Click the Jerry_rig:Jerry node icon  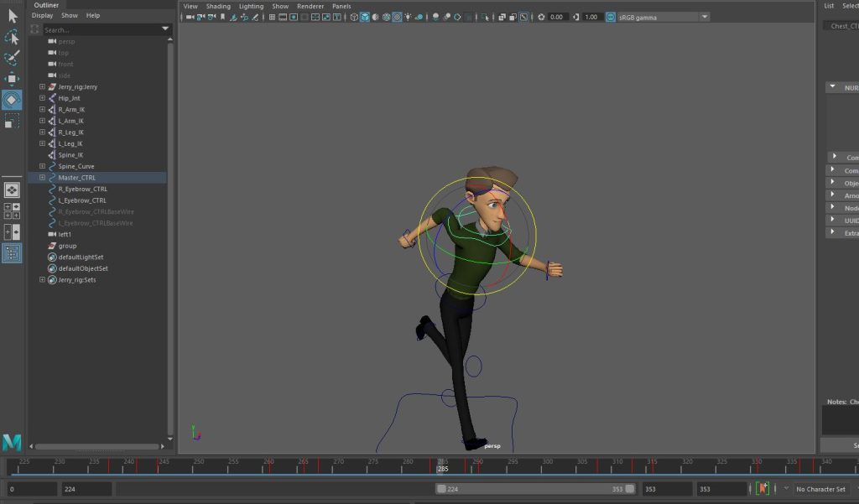(52, 86)
